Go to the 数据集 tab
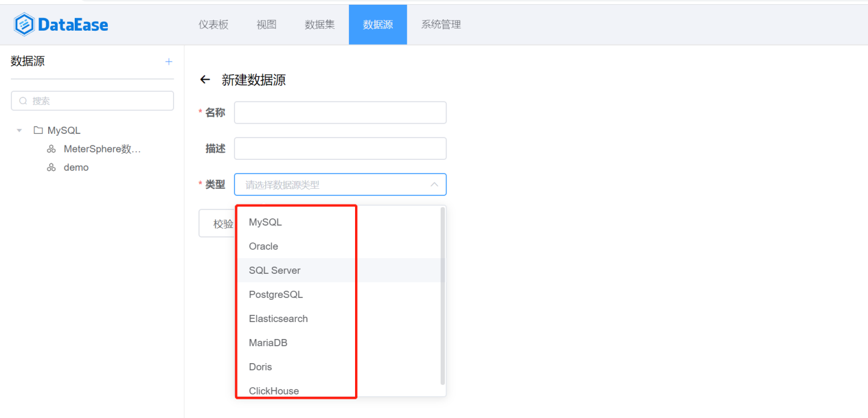This screenshot has height=418, width=868. tap(319, 24)
